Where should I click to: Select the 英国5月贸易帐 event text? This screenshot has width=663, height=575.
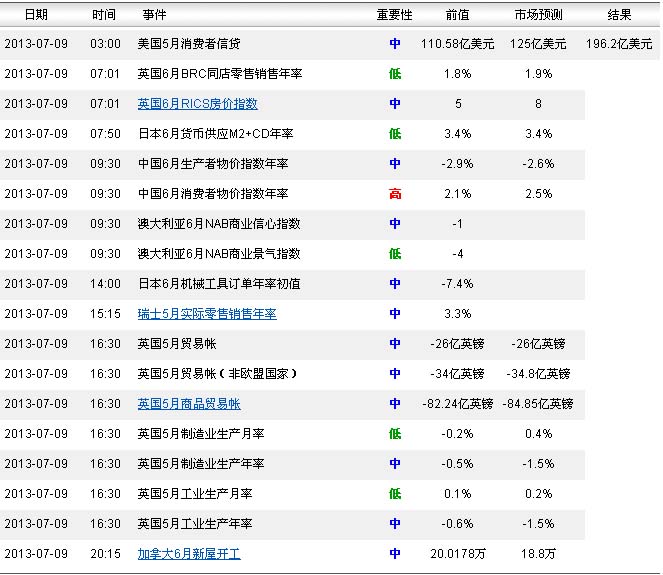click(x=177, y=344)
